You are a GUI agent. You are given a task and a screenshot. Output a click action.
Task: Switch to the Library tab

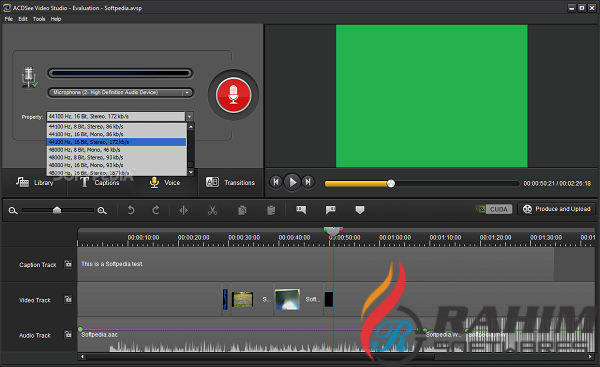point(35,183)
